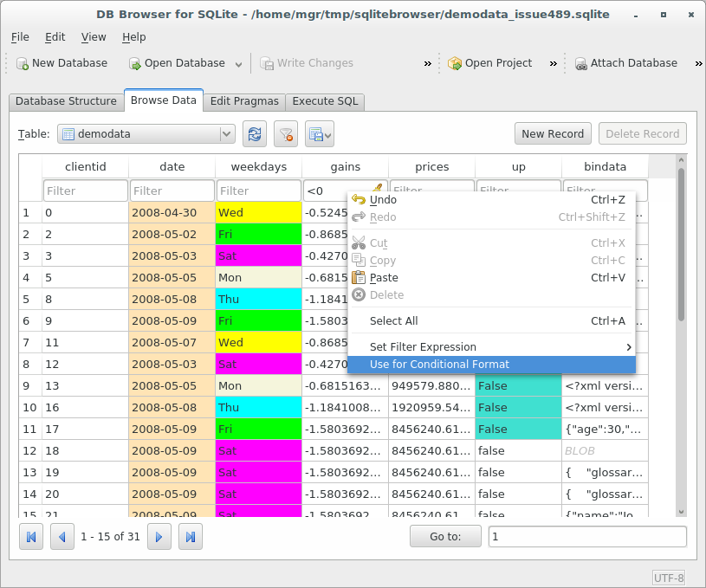Choose Use for Conditional Format
This screenshot has width=706, height=588.
point(491,365)
